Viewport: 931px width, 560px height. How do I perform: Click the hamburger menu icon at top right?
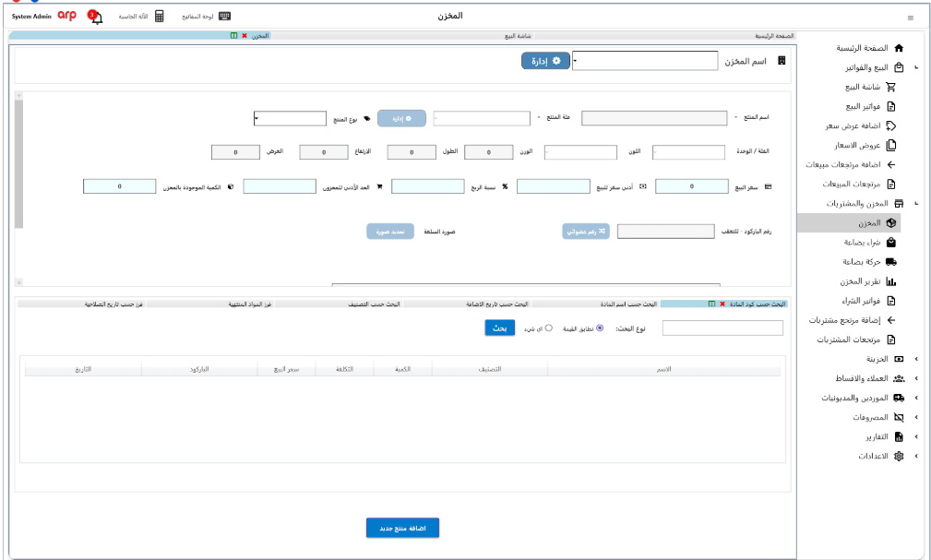[x=910, y=18]
